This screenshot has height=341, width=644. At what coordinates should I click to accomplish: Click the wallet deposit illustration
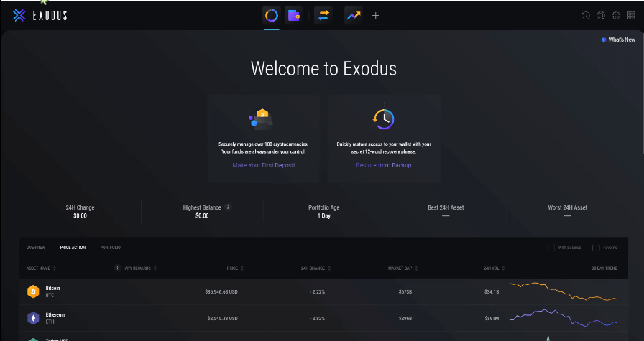263,119
